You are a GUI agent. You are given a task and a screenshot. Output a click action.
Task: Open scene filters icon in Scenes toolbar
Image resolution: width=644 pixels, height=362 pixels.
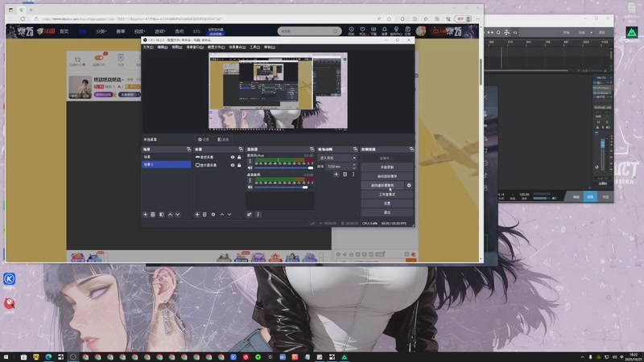click(162, 214)
